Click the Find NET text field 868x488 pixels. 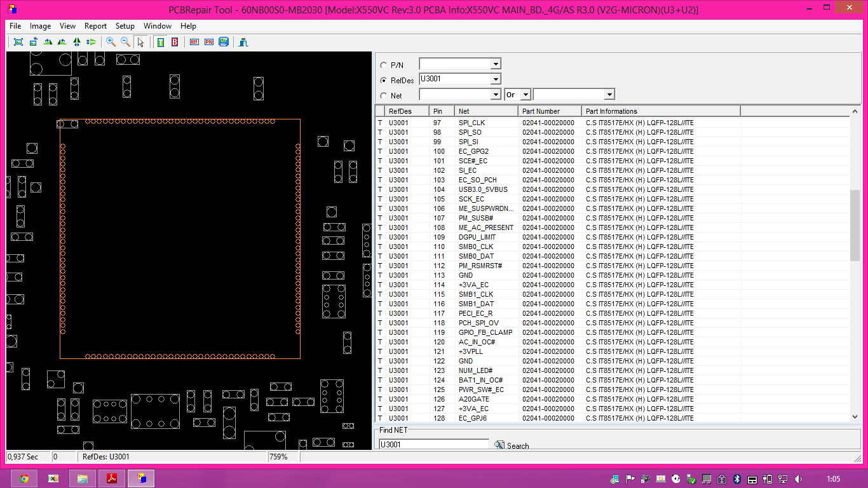pos(433,445)
